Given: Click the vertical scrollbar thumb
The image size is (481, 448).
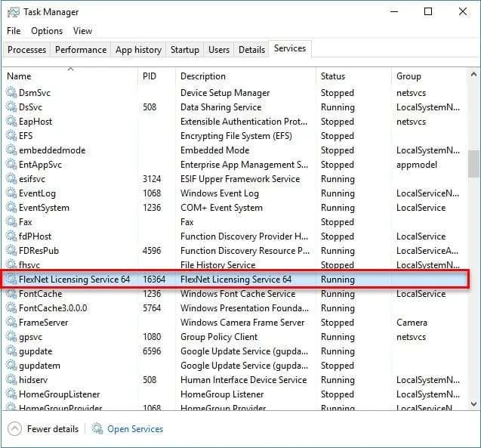Looking at the screenshot, I should point(473,163).
